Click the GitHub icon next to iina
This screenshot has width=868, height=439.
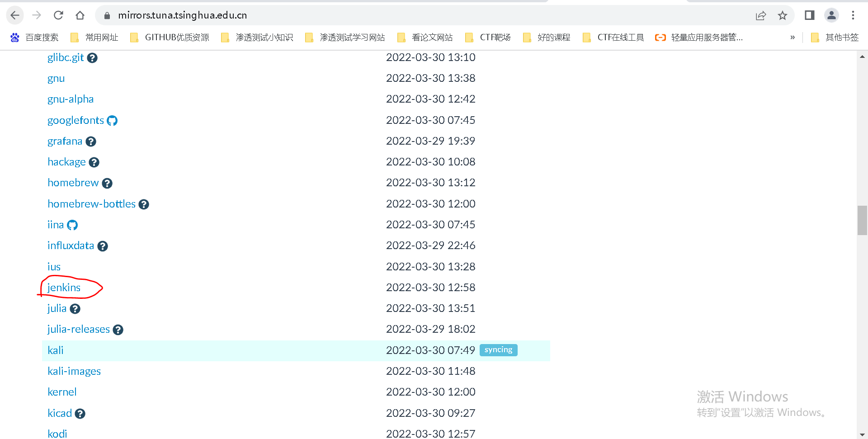(72, 225)
